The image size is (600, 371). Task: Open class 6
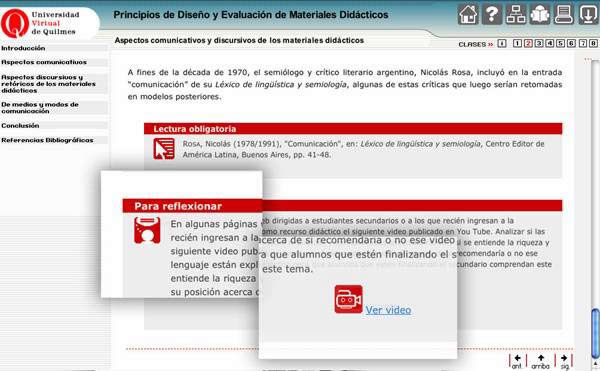point(571,43)
